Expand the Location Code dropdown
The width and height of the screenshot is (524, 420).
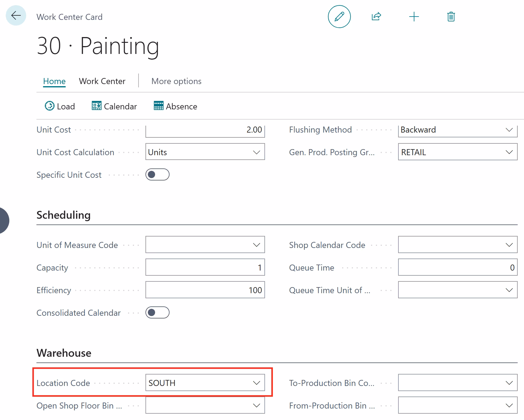[256, 383]
